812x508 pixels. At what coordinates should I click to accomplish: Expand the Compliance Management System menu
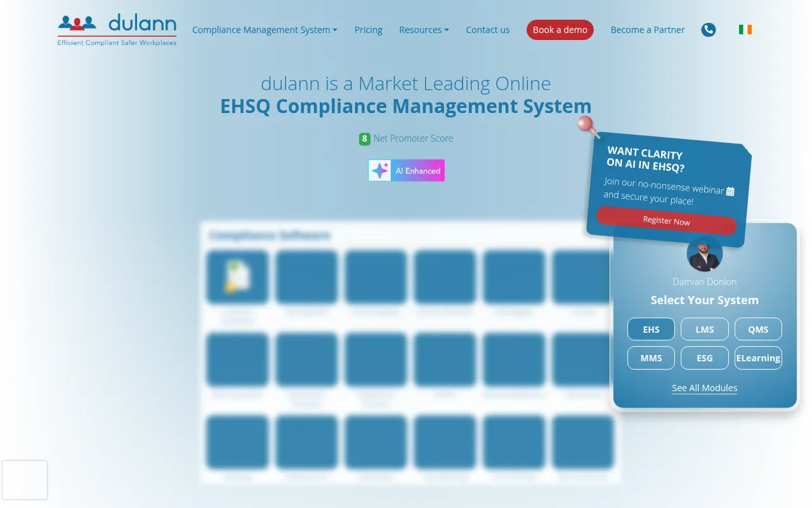click(265, 30)
